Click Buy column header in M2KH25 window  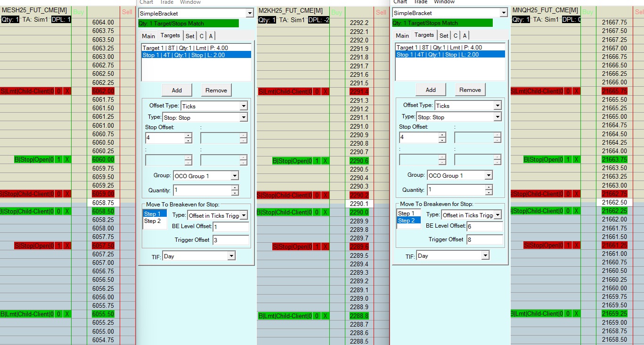pyautogui.click(x=336, y=12)
